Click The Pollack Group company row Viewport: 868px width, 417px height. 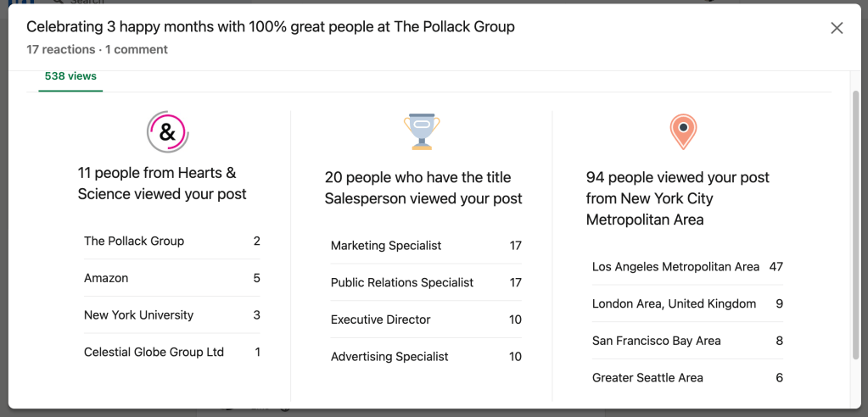[171, 241]
